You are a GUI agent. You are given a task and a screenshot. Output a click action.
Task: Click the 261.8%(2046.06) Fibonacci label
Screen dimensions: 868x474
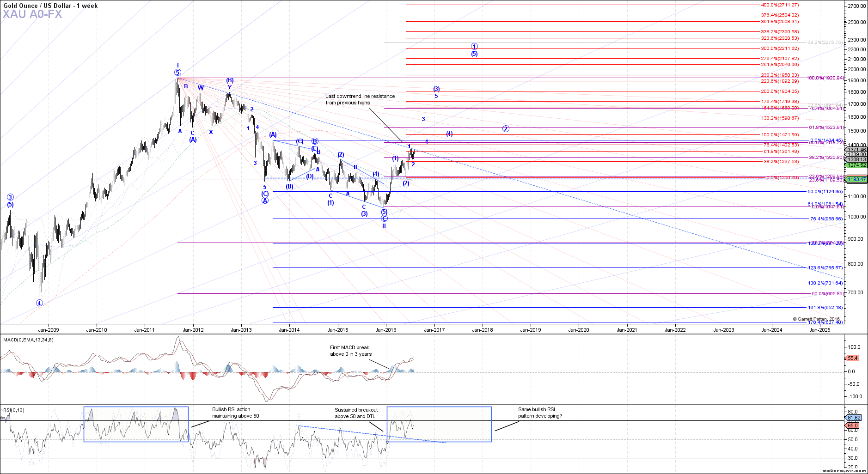pyautogui.click(x=780, y=65)
